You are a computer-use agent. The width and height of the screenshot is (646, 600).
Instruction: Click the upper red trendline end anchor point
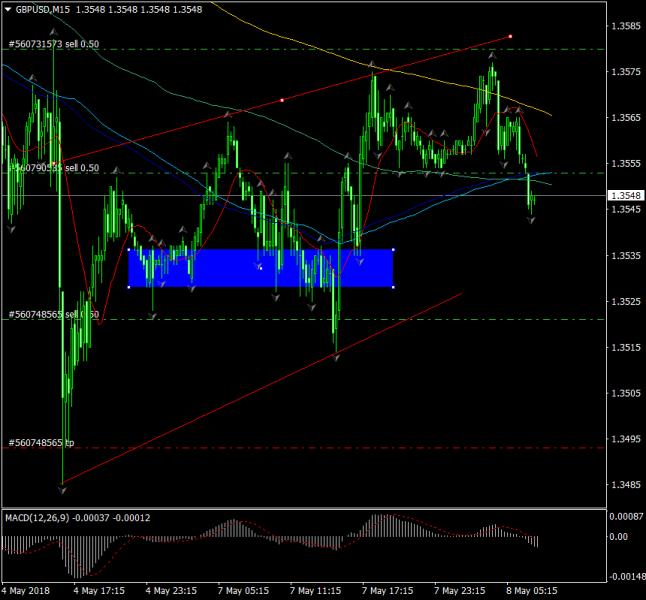pyautogui.click(x=510, y=37)
